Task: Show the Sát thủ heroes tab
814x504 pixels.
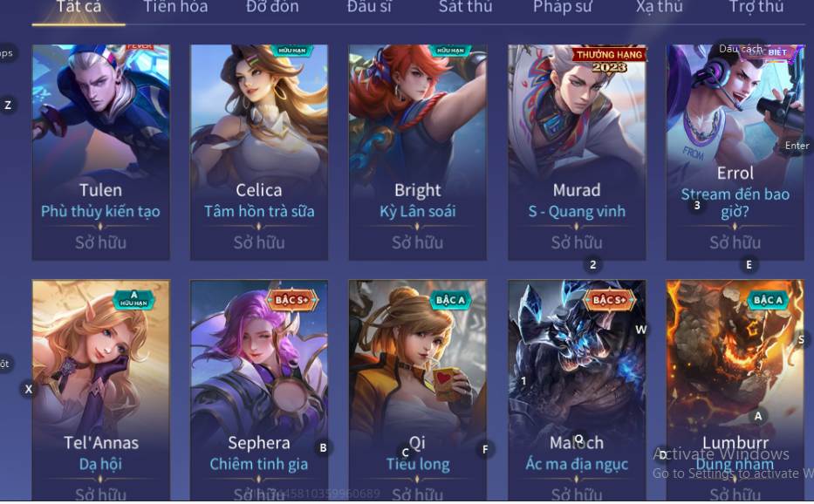Action: pos(465,7)
